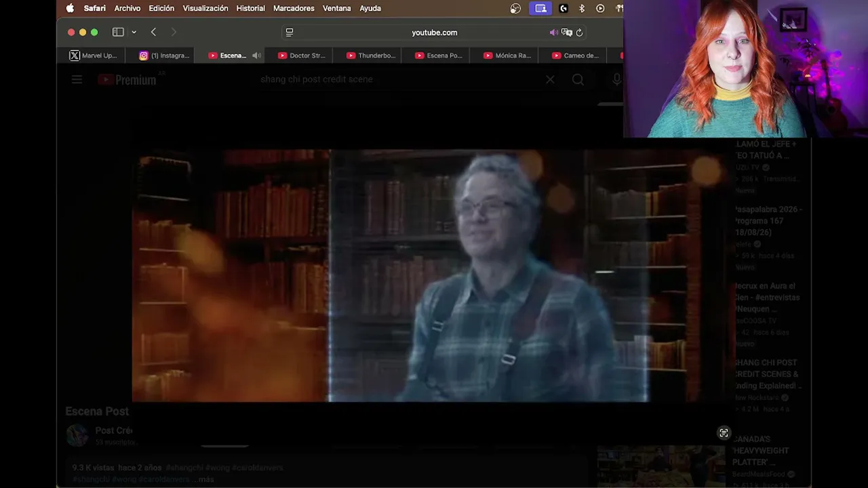
Task: Click the YouTube search magnifier button
Action: (578, 79)
